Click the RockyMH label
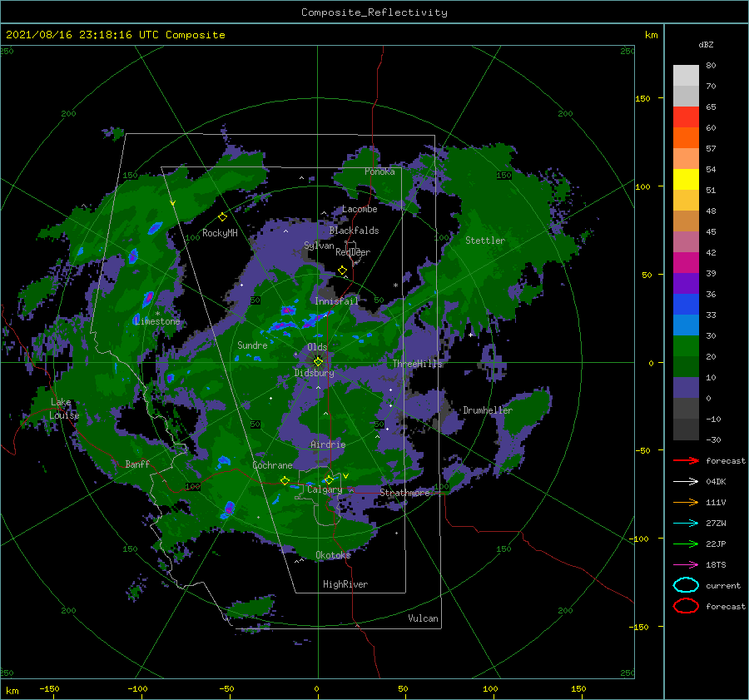This screenshot has width=749, height=700. 220,233
